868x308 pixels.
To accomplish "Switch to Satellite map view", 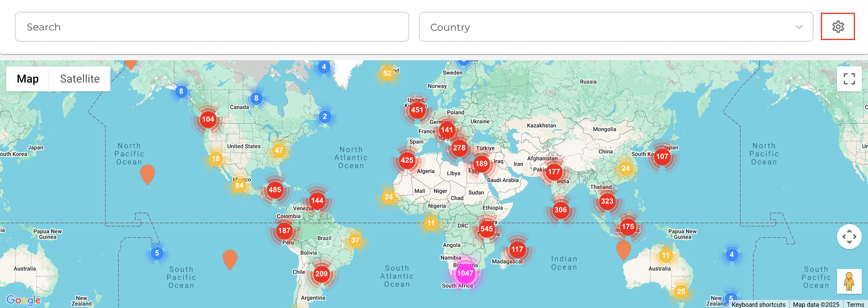I will click(80, 79).
